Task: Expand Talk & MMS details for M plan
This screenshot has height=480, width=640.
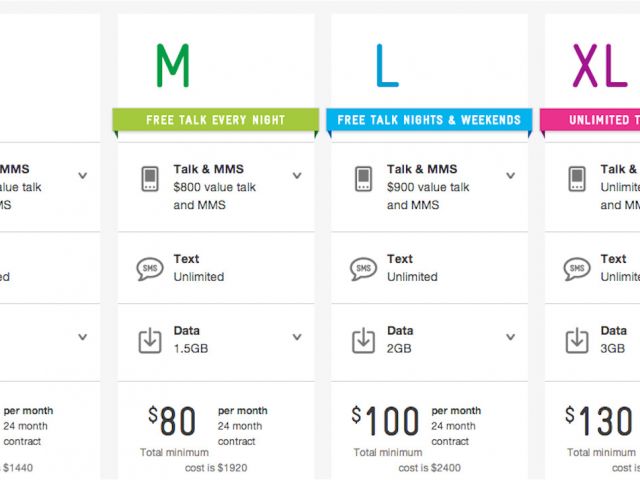Action: [296, 176]
